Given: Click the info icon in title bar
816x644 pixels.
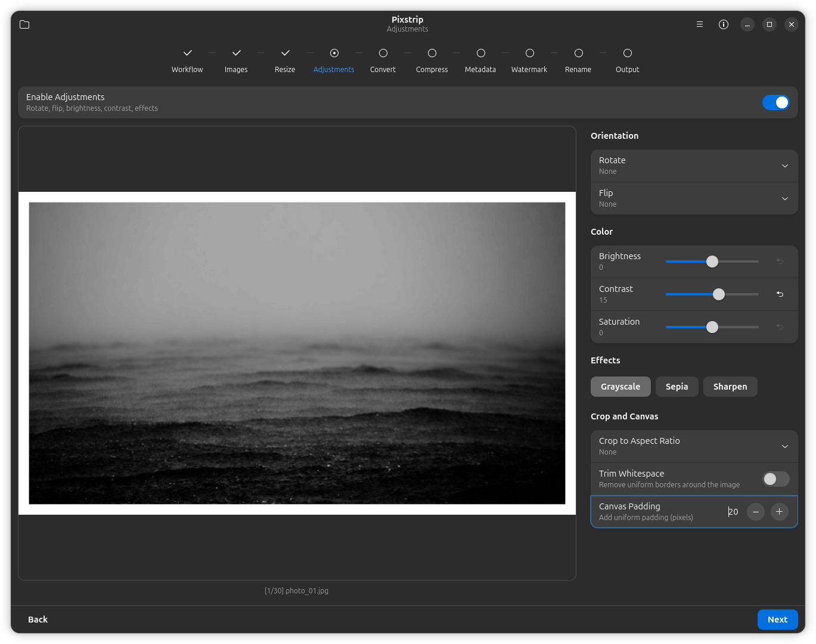Looking at the screenshot, I should 724,24.
